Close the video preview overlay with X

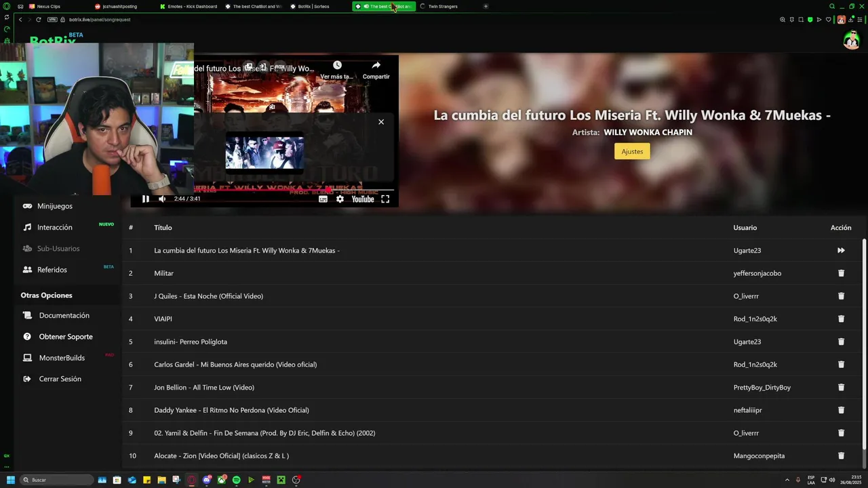[x=381, y=122]
